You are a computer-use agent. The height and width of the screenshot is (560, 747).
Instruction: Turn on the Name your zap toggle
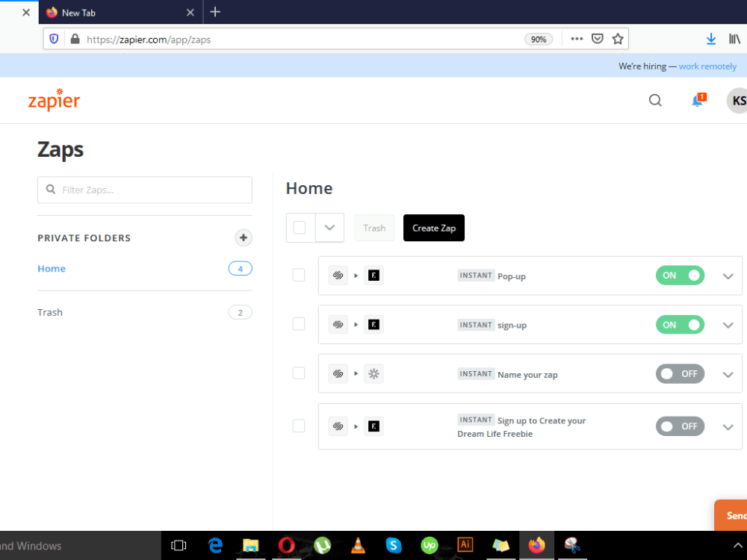(680, 374)
